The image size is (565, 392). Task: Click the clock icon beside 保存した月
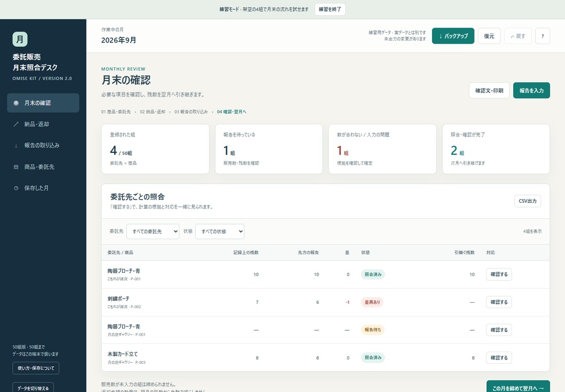pyautogui.click(x=16, y=188)
